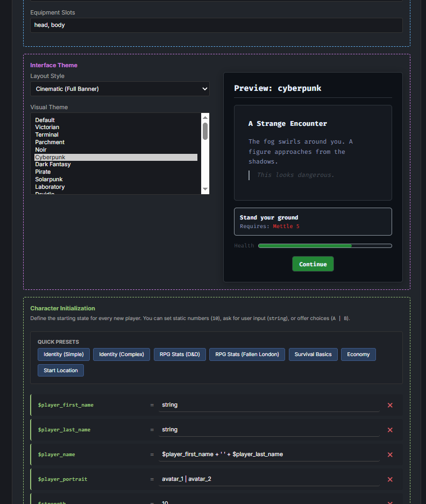Select the Victorian visual theme

[x=47, y=127]
